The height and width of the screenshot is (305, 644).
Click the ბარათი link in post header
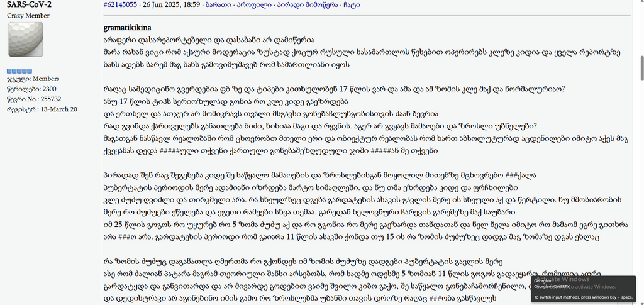pyautogui.click(x=218, y=5)
